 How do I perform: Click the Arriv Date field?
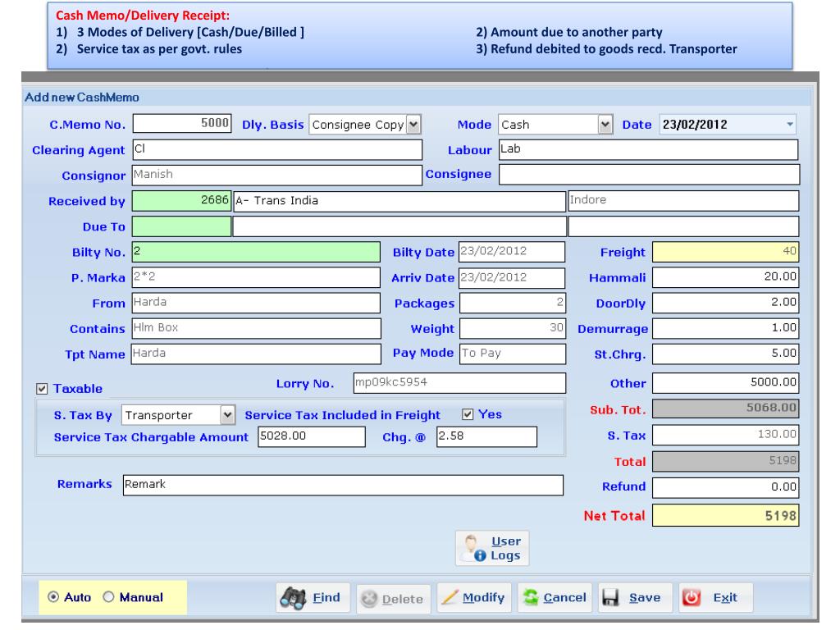click(512, 277)
